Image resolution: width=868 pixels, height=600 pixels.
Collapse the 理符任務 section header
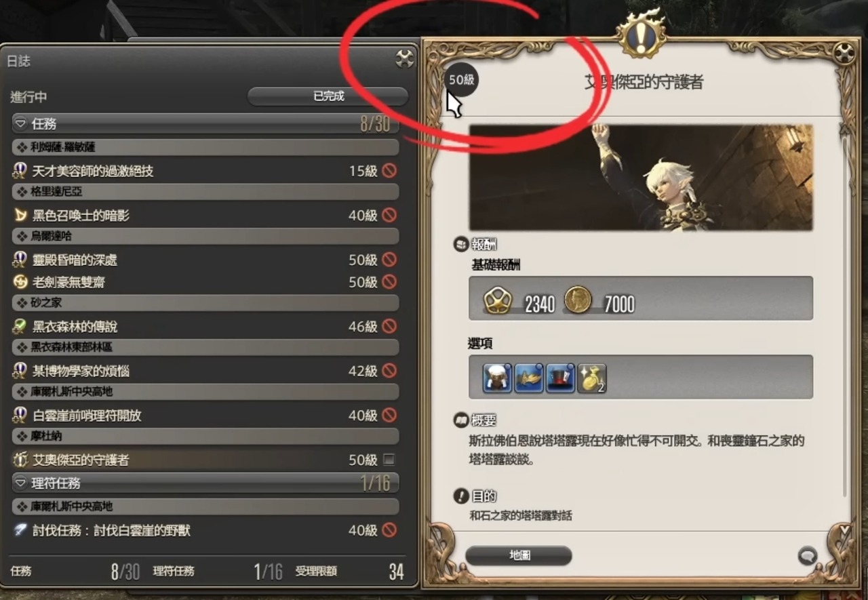(205, 483)
